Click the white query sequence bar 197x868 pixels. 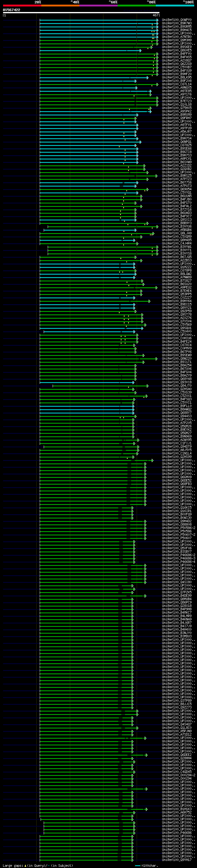(x=81, y=13)
